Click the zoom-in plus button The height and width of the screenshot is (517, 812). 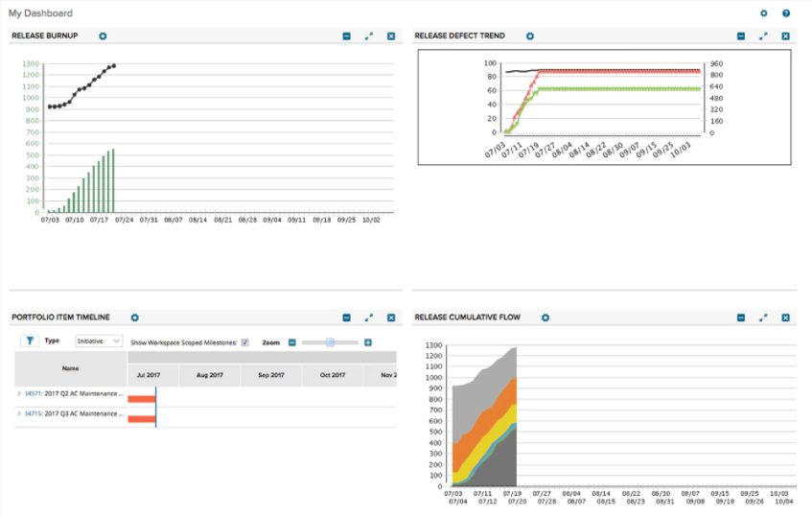tap(368, 341)
